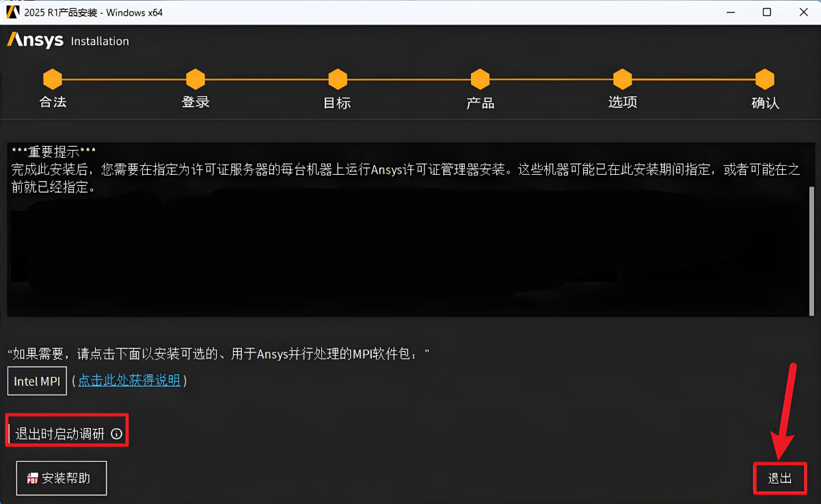Click 退出 to exit the installer
The width and height of the screenshot is (821, 504).
[780, 478]
